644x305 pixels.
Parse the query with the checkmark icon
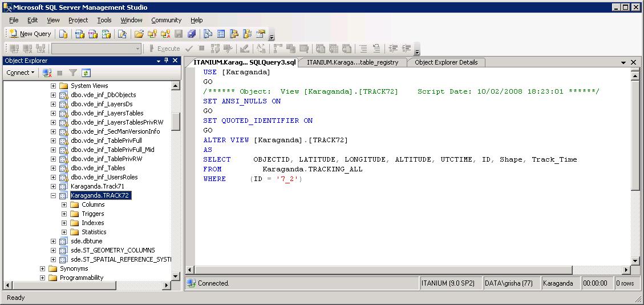(189, 49)
